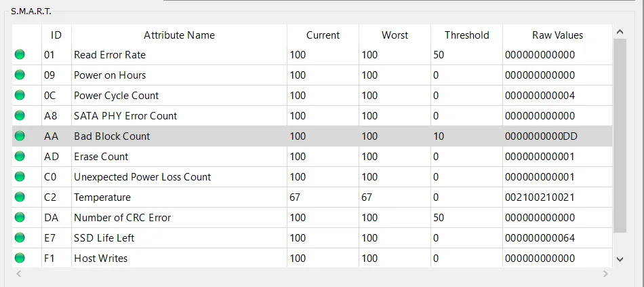
Task: Click the green status dot beside Host Writes
Action: (20, 259)
